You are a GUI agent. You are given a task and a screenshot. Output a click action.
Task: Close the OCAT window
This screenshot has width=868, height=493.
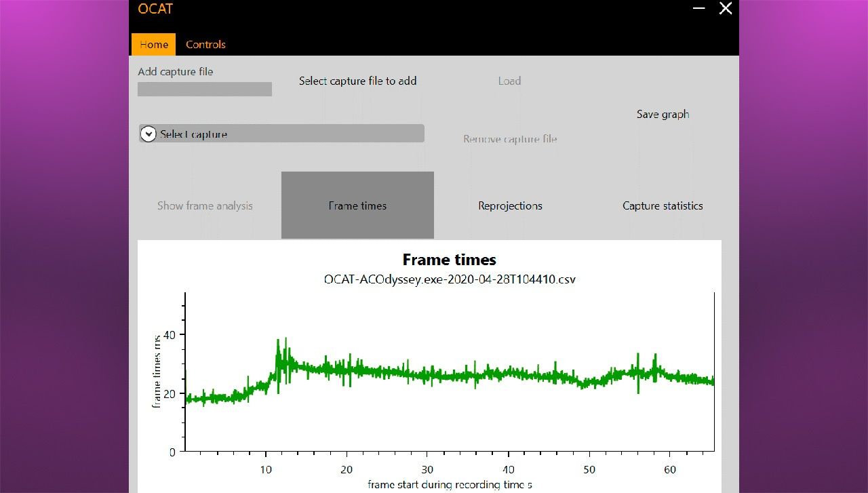point(726,8)
